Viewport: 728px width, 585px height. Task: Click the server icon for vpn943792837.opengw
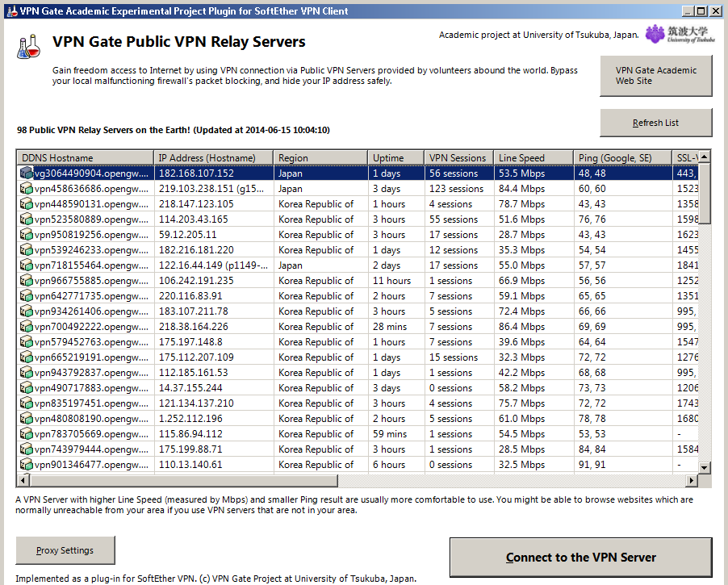tap(27, 372)
